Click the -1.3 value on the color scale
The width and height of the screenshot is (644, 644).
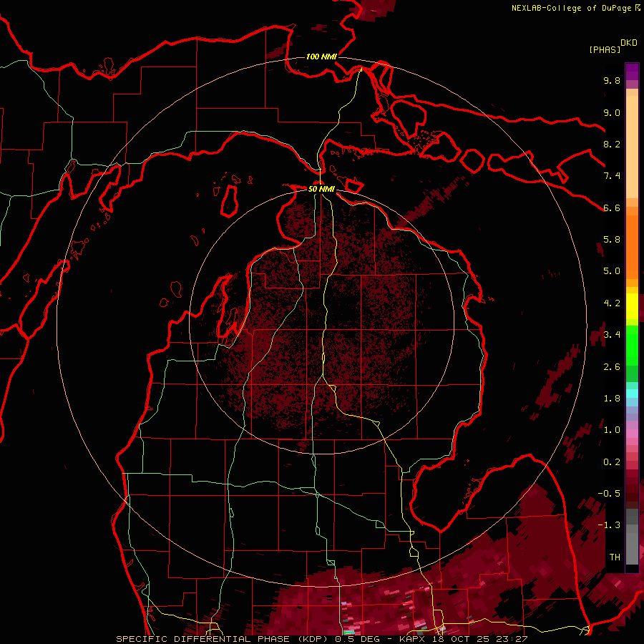click(609, 525)
